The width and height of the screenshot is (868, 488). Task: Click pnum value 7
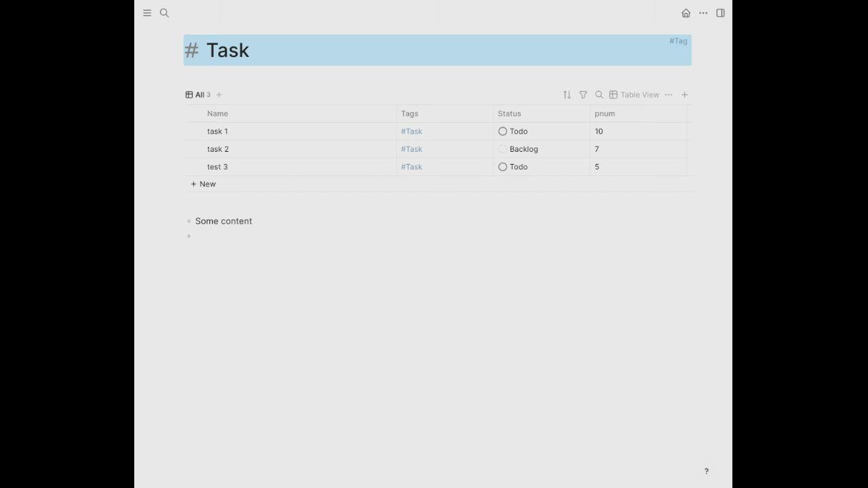(597, 149)
